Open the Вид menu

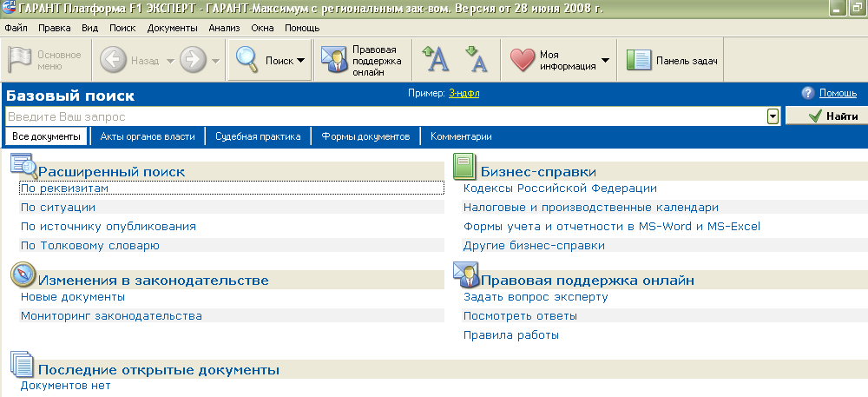click(x=89, y=28)
